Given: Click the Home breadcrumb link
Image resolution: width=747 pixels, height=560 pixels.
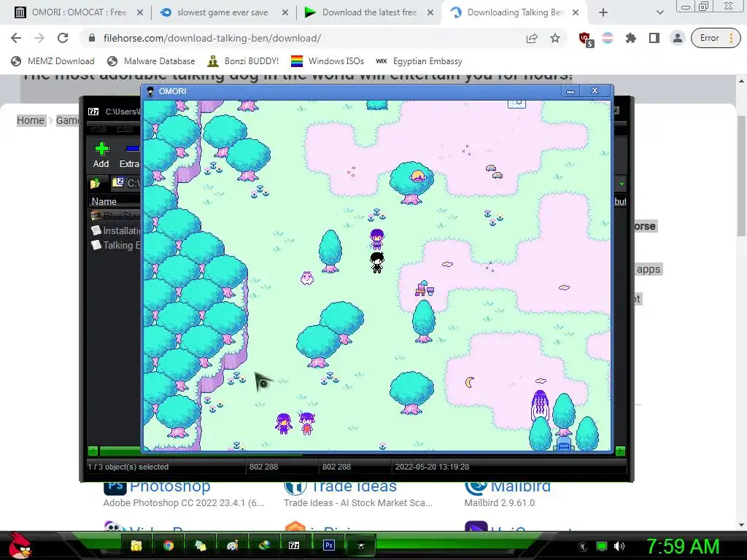Looking at the screenshot, I should click(31, 120).
